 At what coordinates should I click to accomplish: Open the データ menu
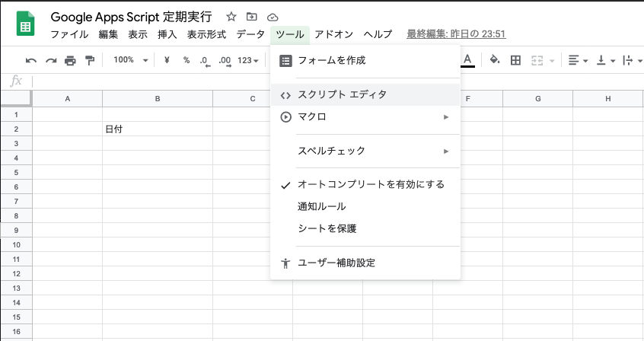pos(250,34)
